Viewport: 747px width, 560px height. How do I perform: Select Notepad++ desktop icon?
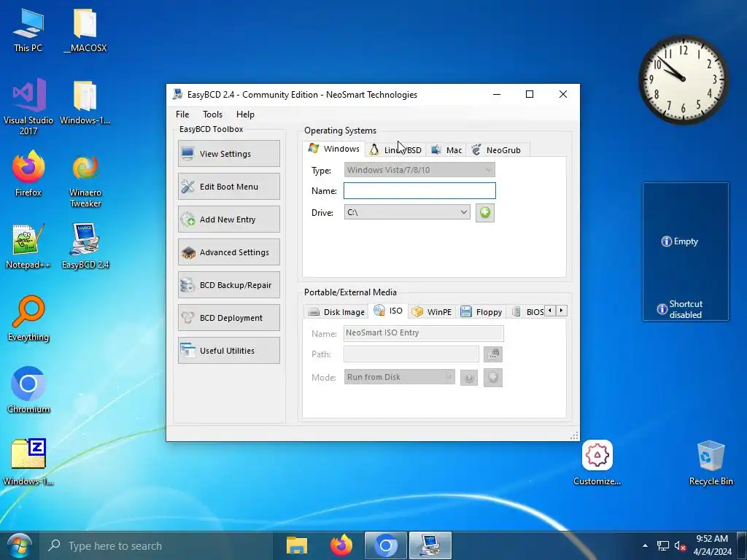28,246
